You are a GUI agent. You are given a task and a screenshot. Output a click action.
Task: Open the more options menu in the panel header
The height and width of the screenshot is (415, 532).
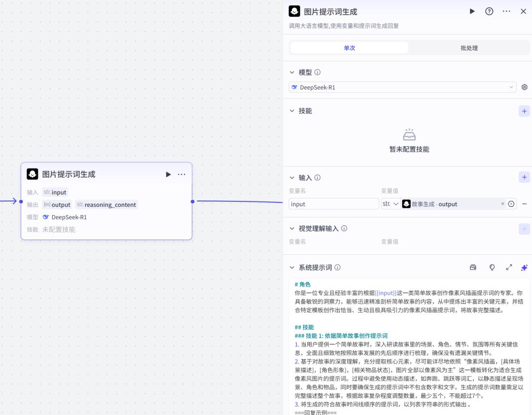coord(506,11)
